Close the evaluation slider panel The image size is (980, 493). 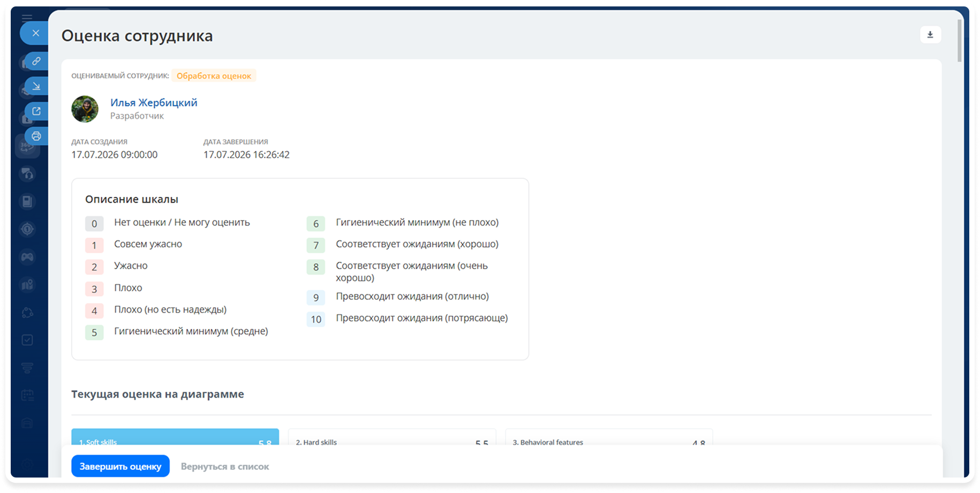[x=35, y=33]
